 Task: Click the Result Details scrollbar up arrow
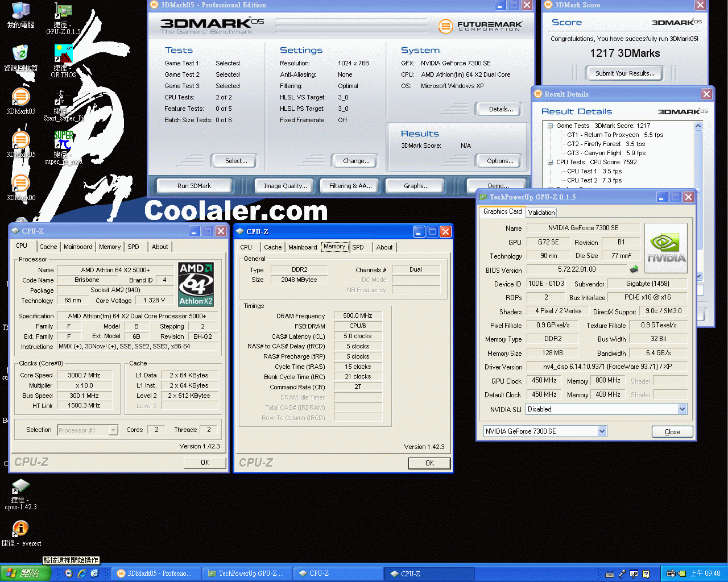(698, 126)
